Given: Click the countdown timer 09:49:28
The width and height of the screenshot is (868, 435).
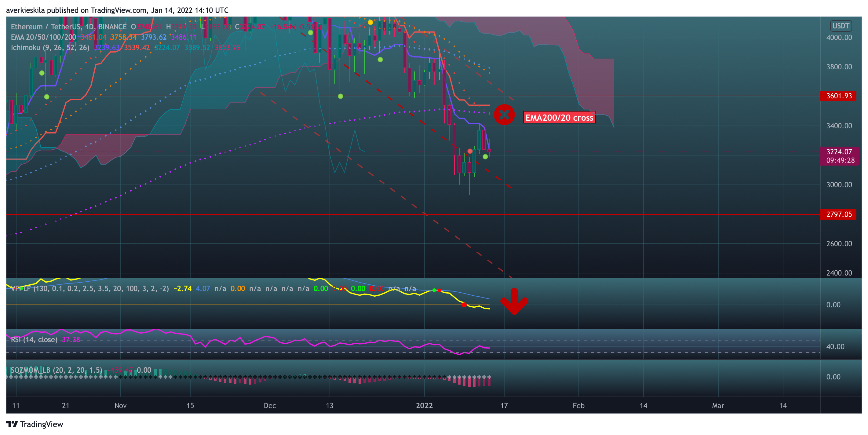Looking at the screenshot, I should (x=841, y=160).
